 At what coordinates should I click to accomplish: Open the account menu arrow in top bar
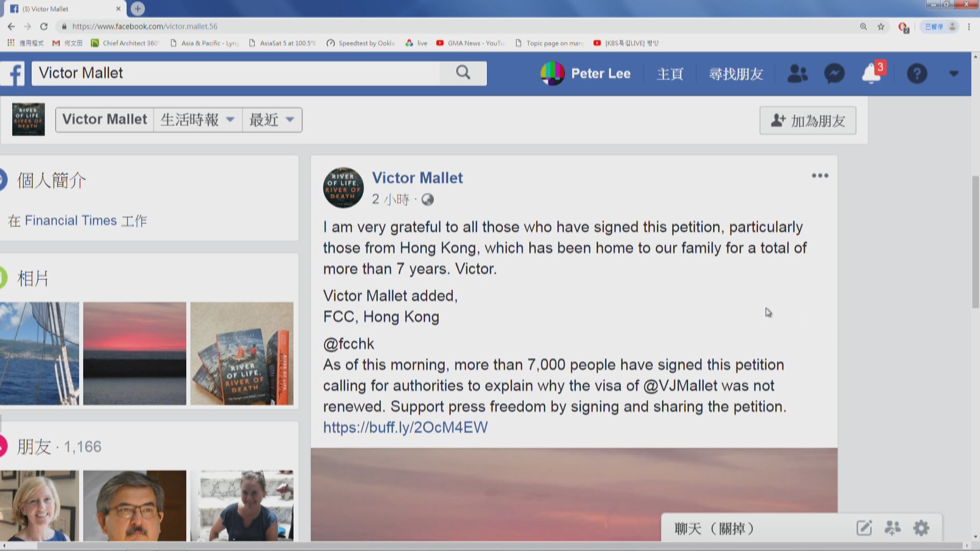[953, 74]
